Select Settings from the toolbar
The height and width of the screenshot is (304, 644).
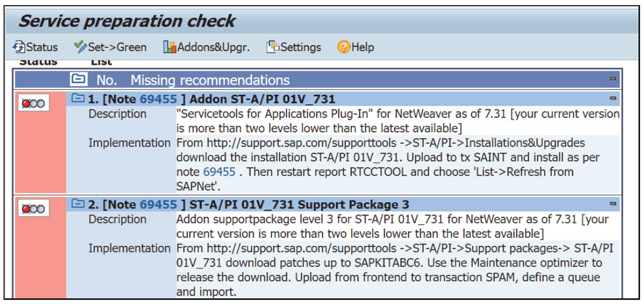tap(293, 47)
